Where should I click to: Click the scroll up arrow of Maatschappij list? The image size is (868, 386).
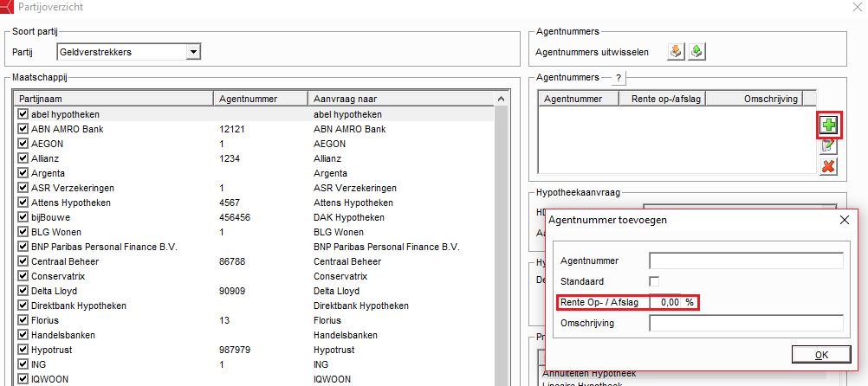coord(501,99)
